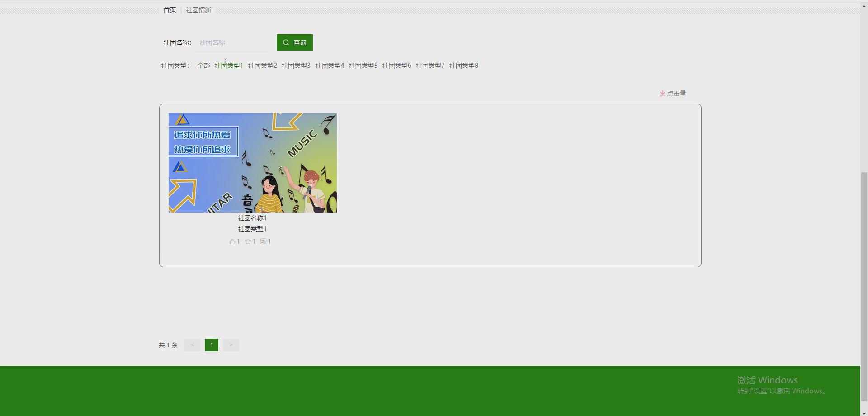
Task: Sort the list by 点击量
Action: pos(673,94)
